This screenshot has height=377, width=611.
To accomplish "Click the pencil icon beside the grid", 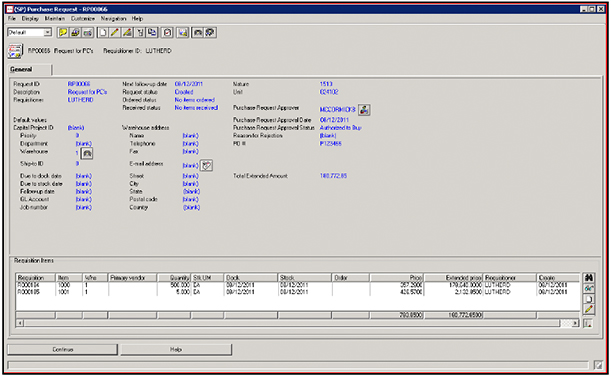I will click(x=588, y=310).
